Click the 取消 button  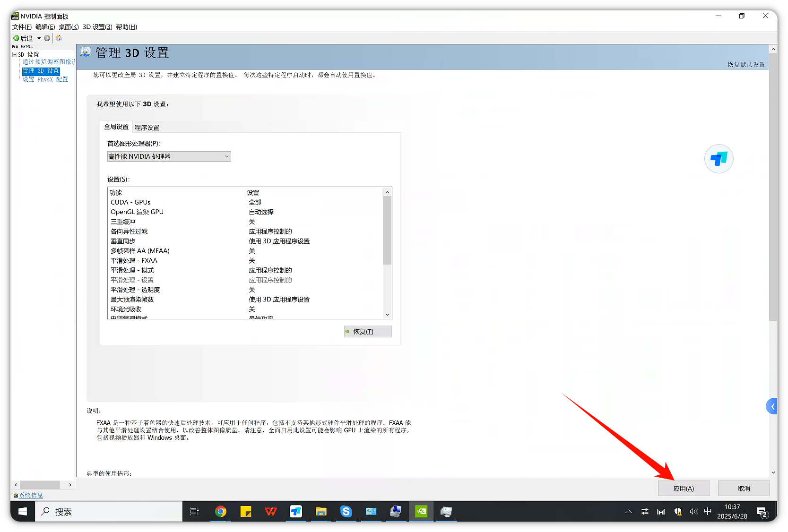(x=744, y=489)
